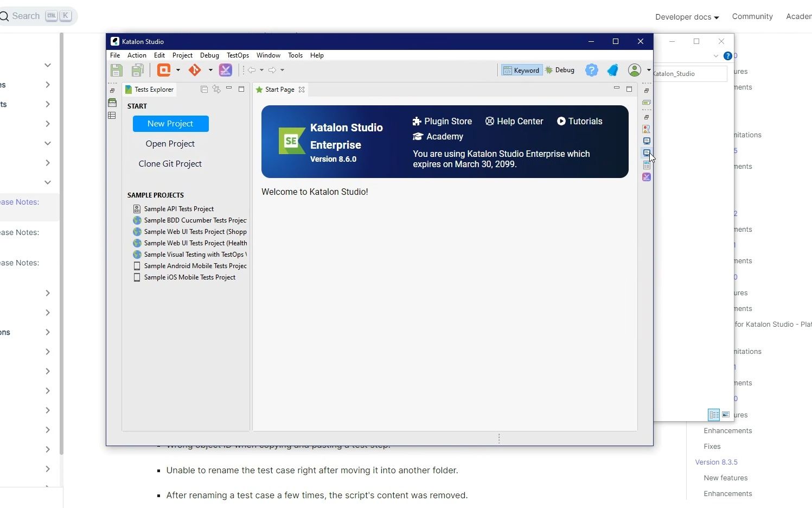
Task: Maximize the Tests Explorer panel
Action: tap(241, 89)
